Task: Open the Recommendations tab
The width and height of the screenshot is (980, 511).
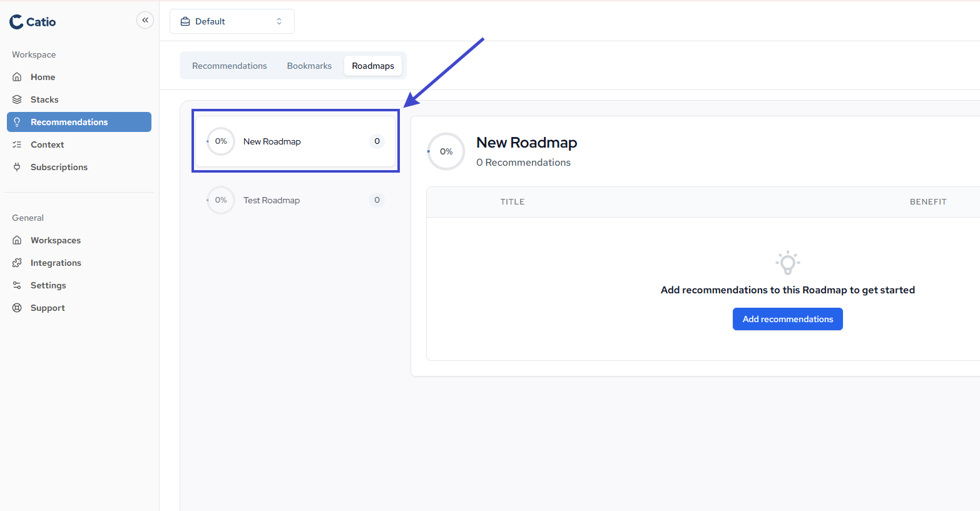Action: tap(229, 65)
